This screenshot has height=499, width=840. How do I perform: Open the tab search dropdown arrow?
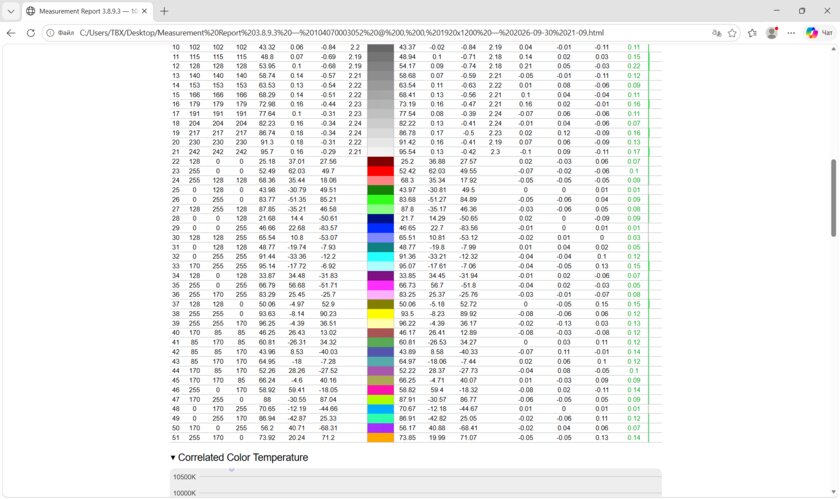(11, 11)
